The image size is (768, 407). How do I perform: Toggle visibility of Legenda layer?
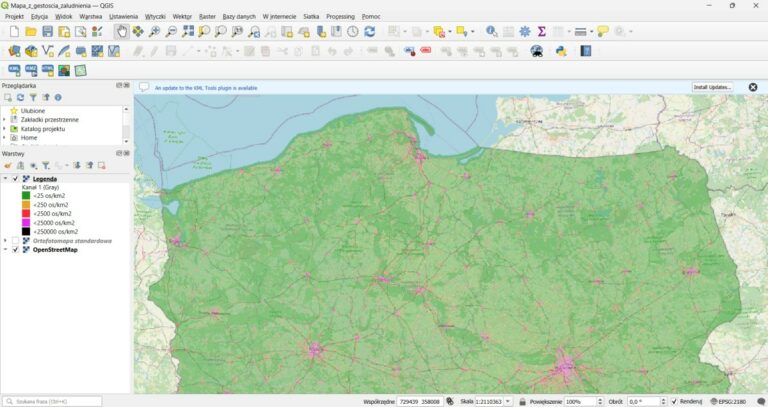pos(15,179)
